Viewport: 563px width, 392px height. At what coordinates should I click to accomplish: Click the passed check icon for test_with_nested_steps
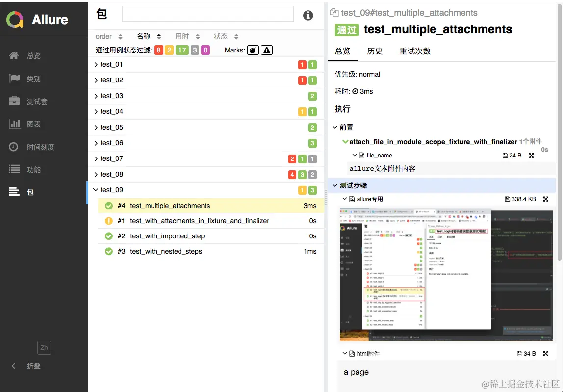click(109, 252)
